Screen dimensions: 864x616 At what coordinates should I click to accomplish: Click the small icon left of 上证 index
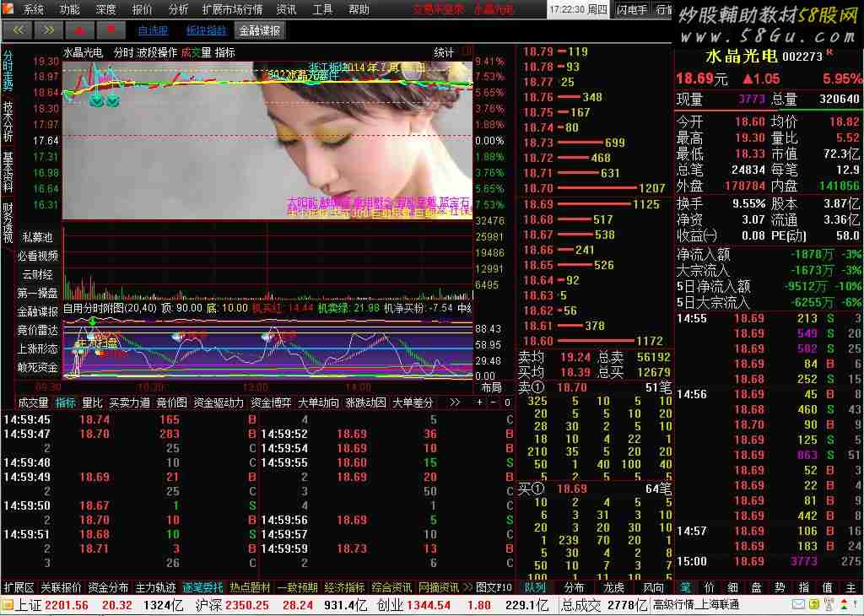[7, 604]
